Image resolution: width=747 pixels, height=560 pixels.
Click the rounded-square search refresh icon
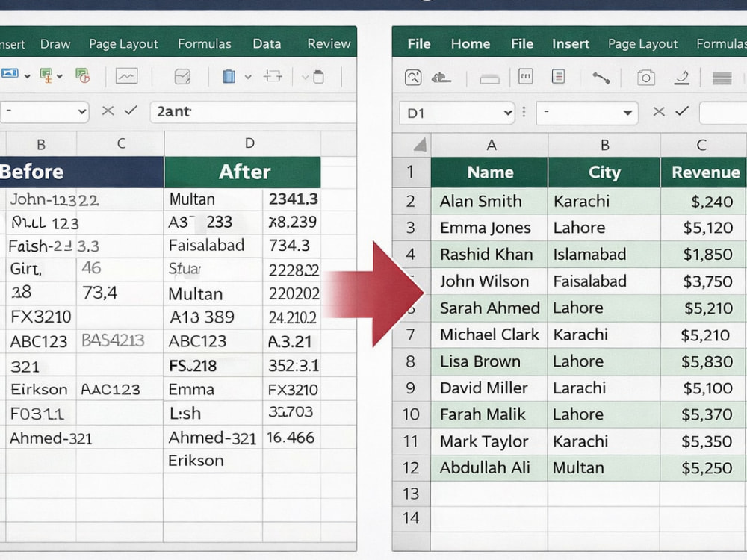(413, 77)
